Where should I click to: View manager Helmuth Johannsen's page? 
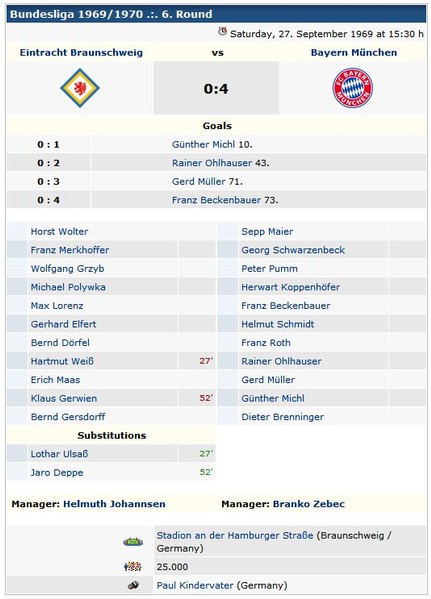[114, 504]
